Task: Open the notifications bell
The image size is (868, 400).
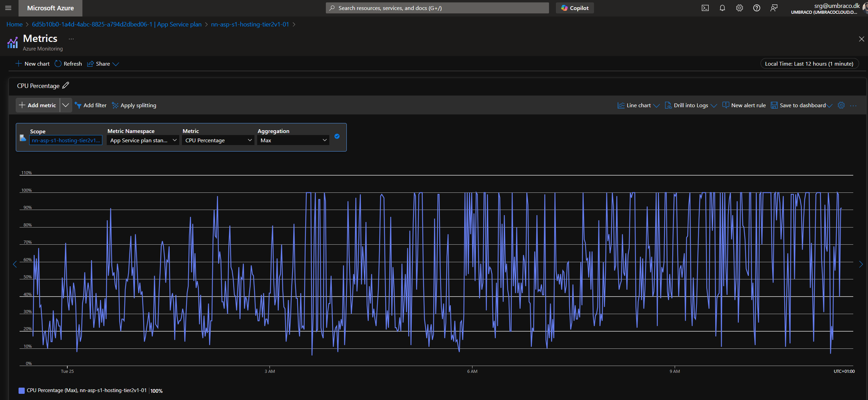Action: [x=722, y=8]
